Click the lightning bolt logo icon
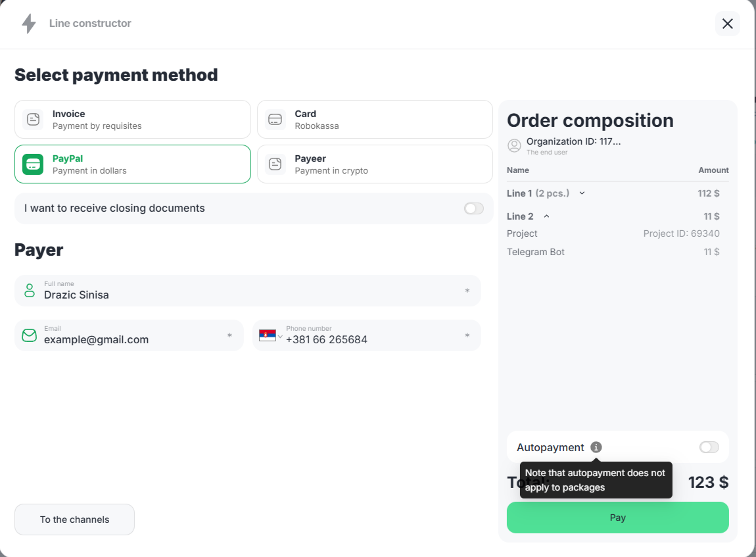 point(29,24)
